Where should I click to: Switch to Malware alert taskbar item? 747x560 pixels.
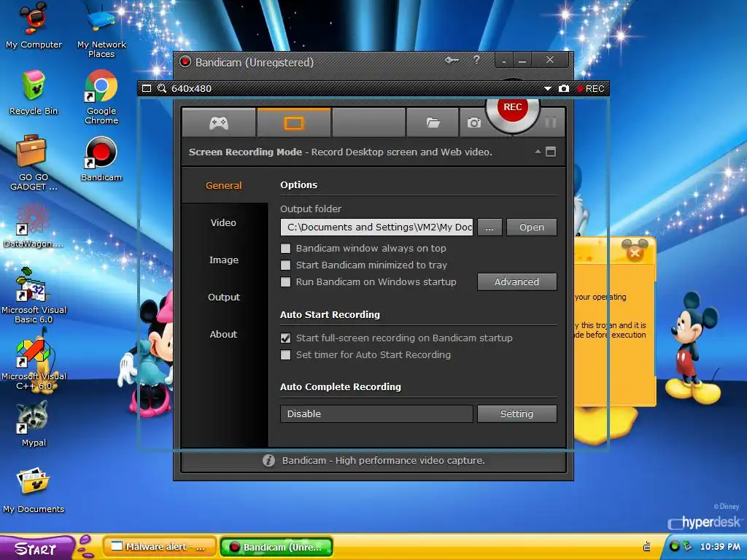(160, 547)
